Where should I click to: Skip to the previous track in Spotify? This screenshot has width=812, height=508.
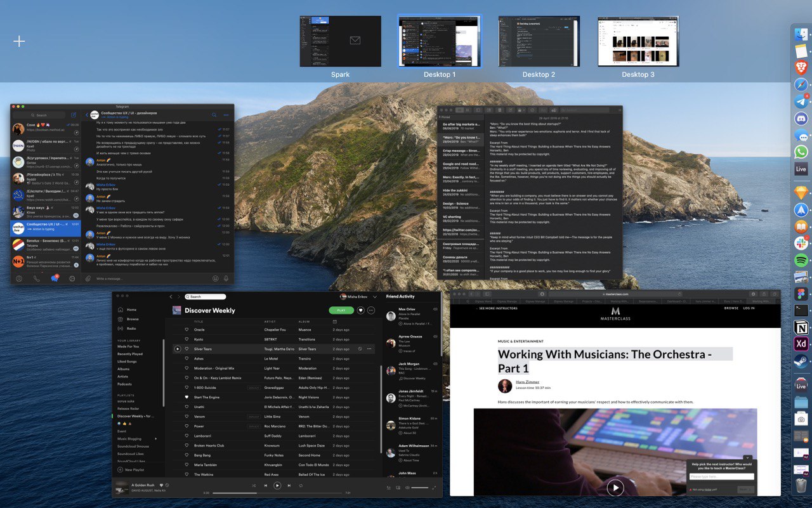[x=266, y=486]
